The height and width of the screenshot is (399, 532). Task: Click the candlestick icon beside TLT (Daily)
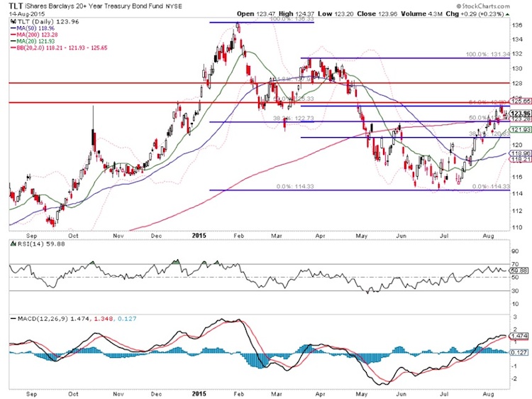point(13,21)
